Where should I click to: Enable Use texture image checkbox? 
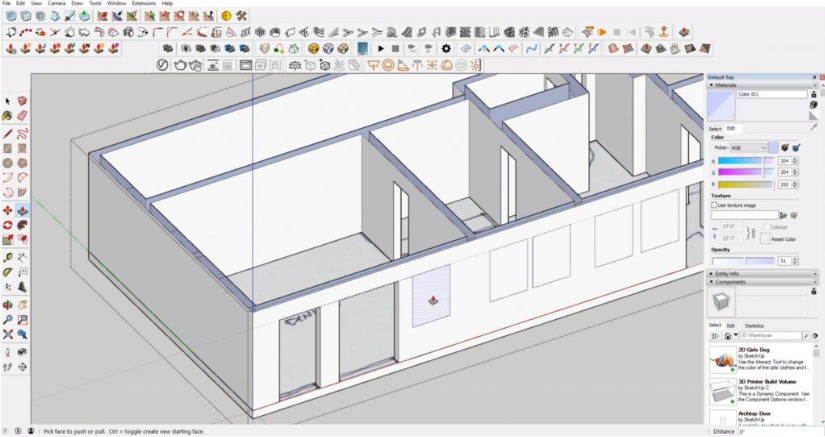[715, 205]
